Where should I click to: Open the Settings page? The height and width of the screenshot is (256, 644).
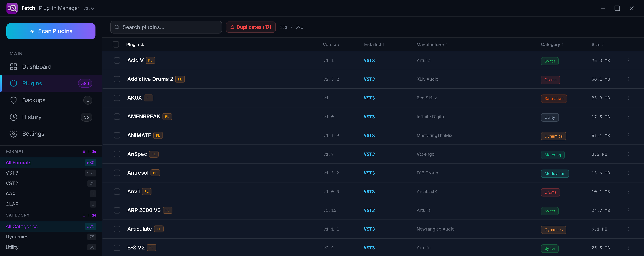51,134
